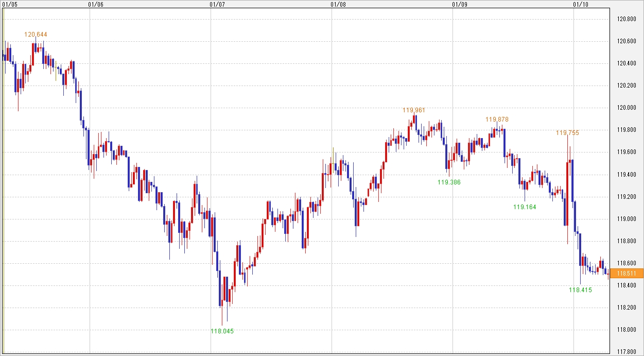
Task: Click the 01/10 date label
Action: (580, 4)
